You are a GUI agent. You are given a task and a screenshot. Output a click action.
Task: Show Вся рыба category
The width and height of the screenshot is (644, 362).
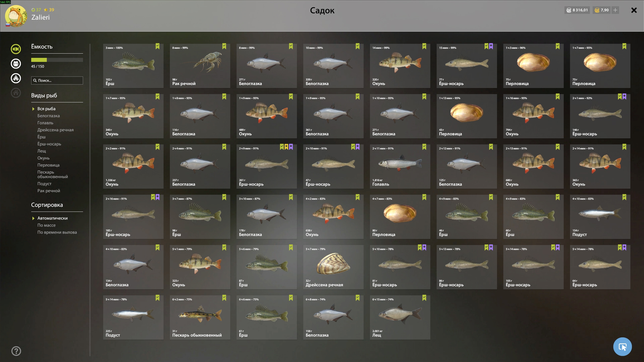pyautogui.click(x=46, y=109)
